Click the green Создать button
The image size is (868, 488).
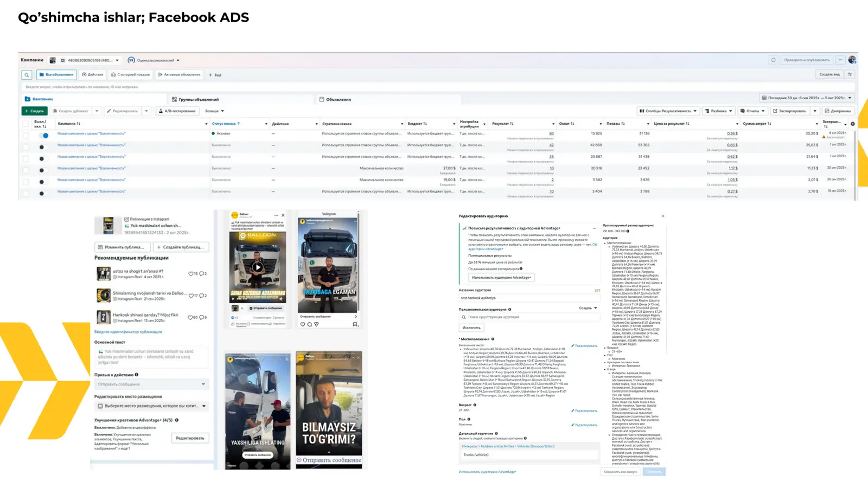[34, 111]
